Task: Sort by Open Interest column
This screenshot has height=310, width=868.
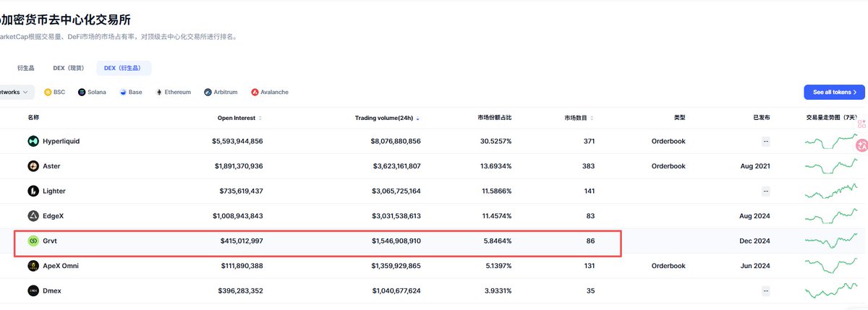Action: point(239,118)
